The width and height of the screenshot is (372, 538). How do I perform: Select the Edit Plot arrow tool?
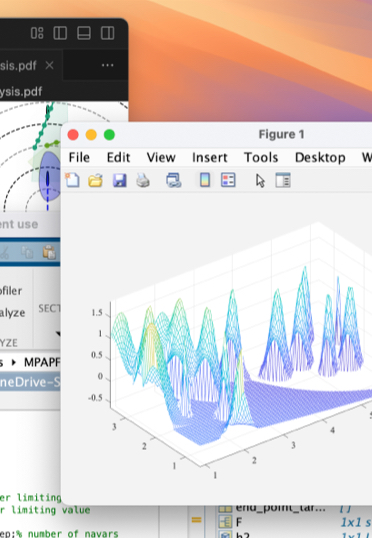(x=260, y=180)
